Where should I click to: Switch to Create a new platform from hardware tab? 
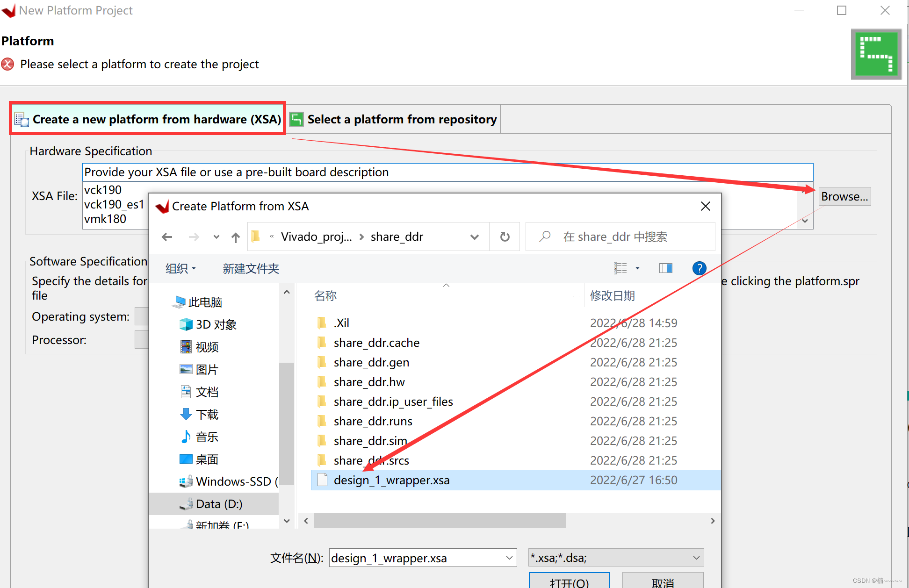point(148,120)
